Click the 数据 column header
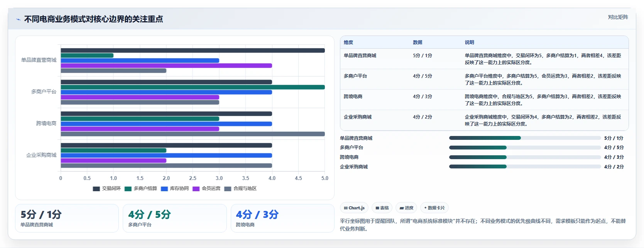Screen dimensions: 644x248 click(x=418, y=42)
